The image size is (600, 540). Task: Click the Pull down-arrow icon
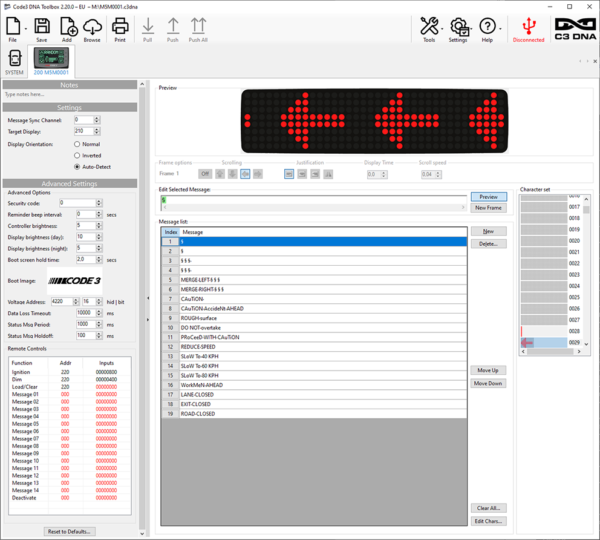click(148, 26)
